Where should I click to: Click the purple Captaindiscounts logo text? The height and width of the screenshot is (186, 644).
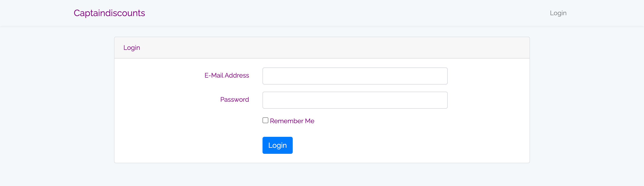(109, 13)
